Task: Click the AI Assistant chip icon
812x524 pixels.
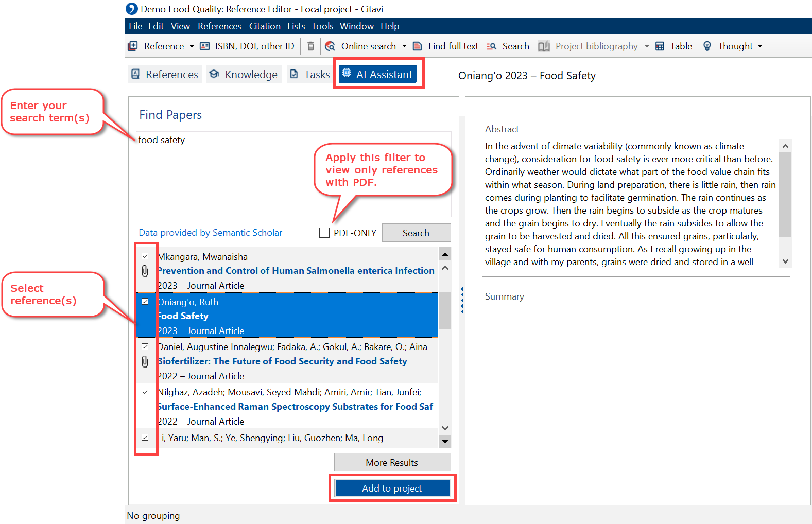Action: click(347, 73)
